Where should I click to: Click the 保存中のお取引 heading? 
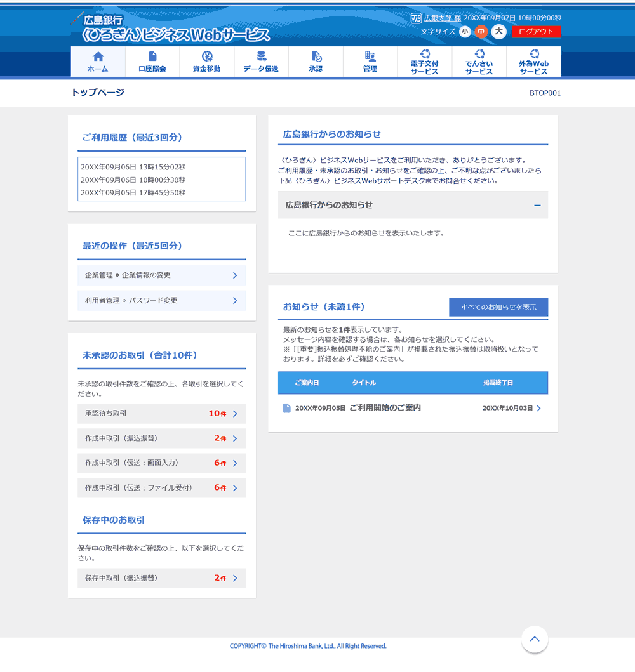tap(114, 520)
